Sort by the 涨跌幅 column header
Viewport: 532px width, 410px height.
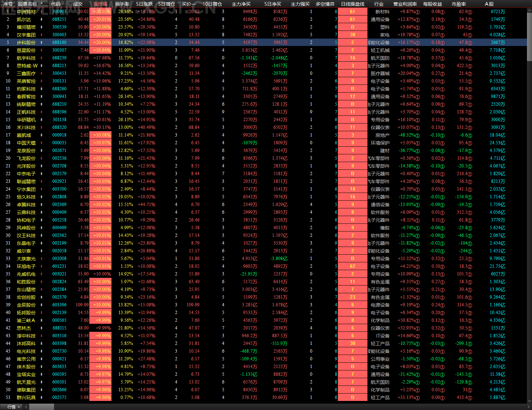(x=100, y=4)
